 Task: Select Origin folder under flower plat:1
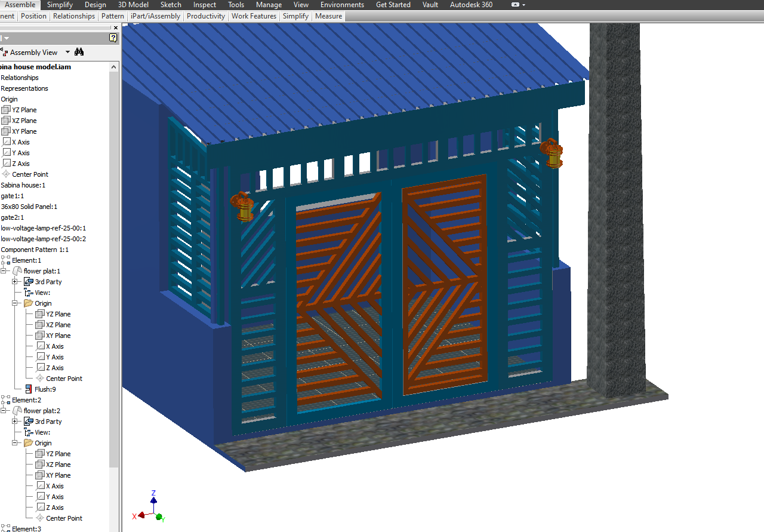[x=38, y=303]
